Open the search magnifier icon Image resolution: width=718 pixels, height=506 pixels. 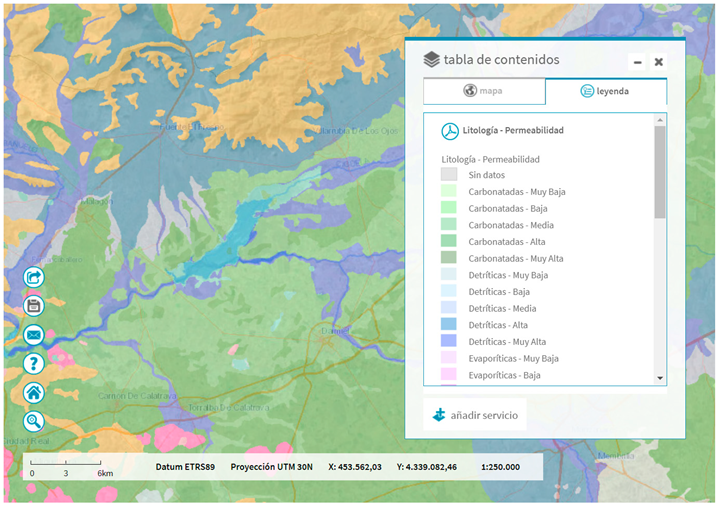34,422
